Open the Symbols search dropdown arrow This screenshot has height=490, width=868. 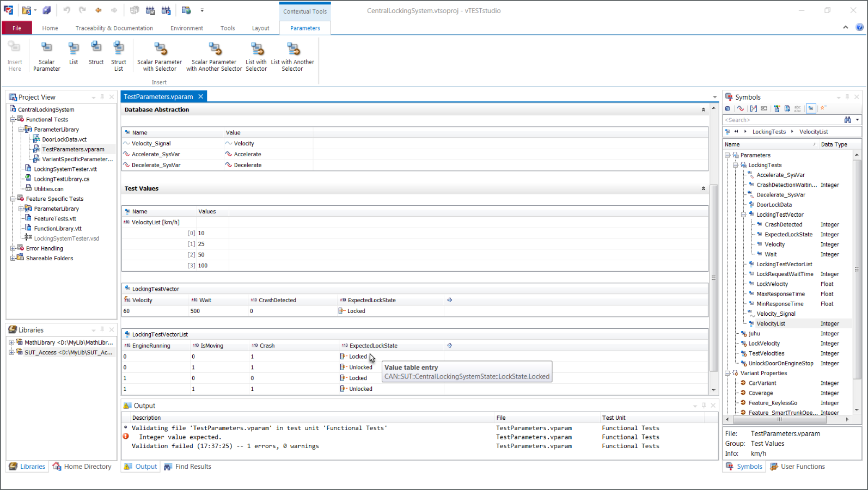[857, 120]
